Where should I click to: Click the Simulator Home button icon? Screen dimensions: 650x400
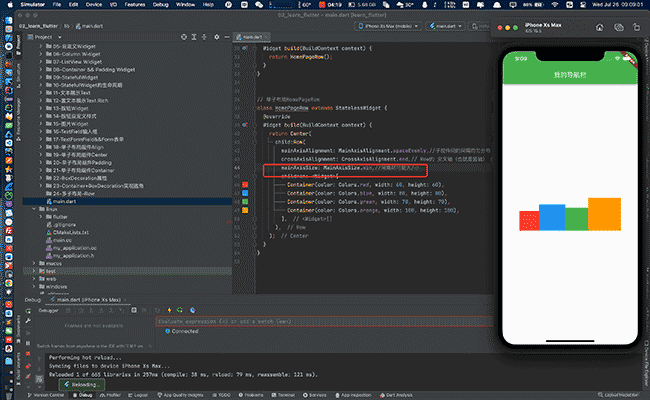point(599,27)
